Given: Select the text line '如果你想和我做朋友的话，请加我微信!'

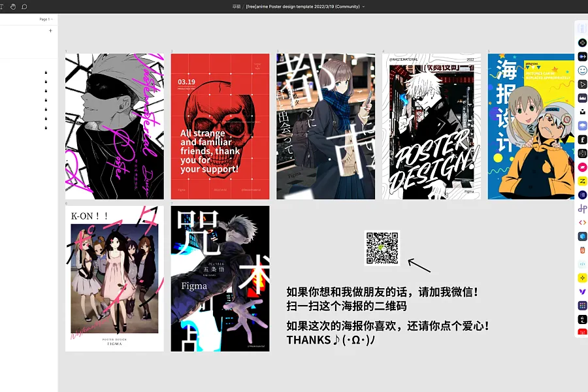Looking at the screenshot, I should 382,292.
